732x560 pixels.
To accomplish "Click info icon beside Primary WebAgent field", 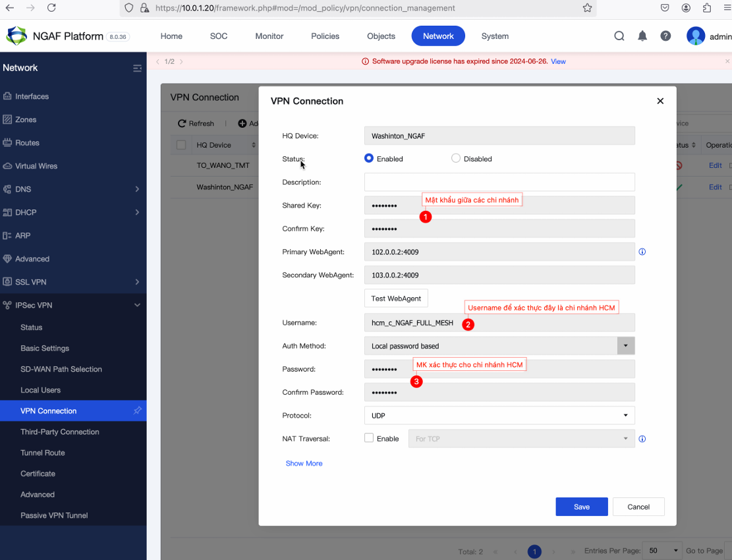I will (x=642, y=252).
